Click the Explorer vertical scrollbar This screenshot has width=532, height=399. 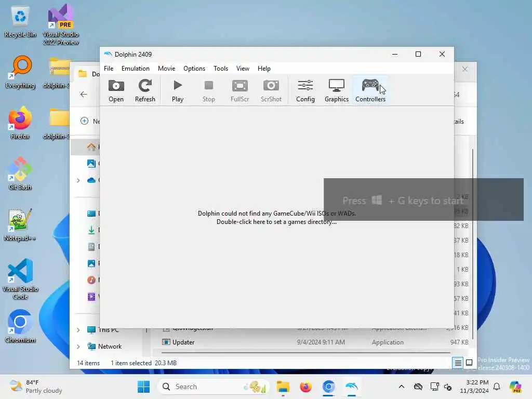coord(473,244)
